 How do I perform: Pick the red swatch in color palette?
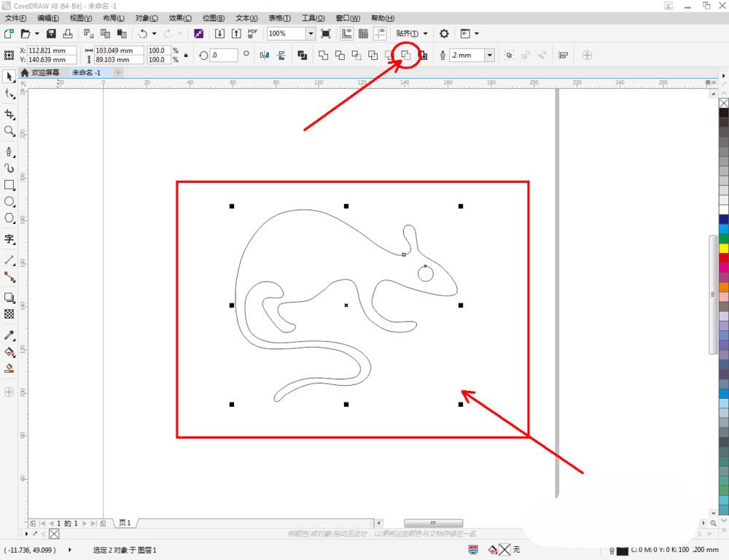click(724, 257)
